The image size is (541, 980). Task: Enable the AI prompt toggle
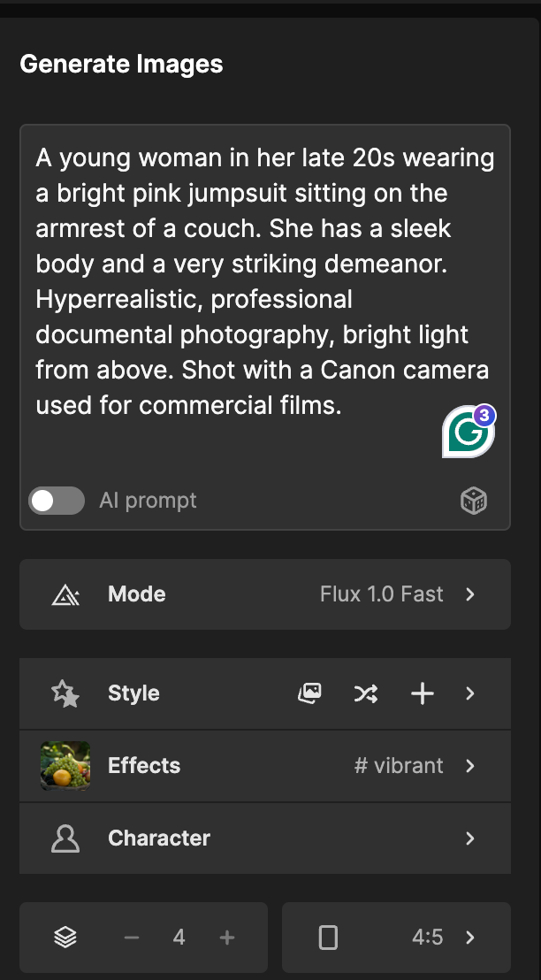(57, 501)
